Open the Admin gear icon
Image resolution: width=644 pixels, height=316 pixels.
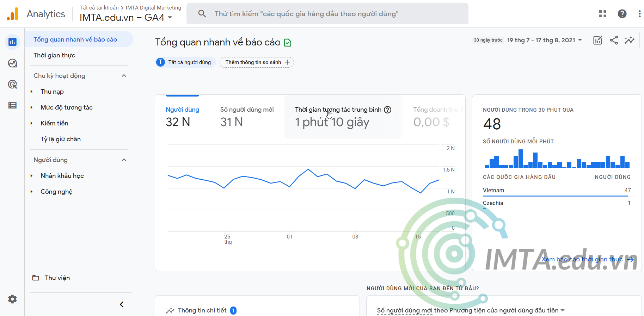click(12, 299)
